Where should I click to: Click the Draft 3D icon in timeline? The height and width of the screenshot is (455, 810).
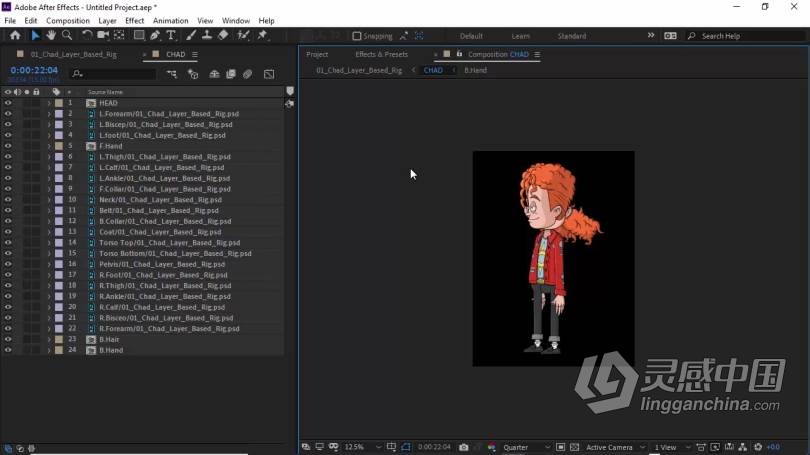click(193, 74)
